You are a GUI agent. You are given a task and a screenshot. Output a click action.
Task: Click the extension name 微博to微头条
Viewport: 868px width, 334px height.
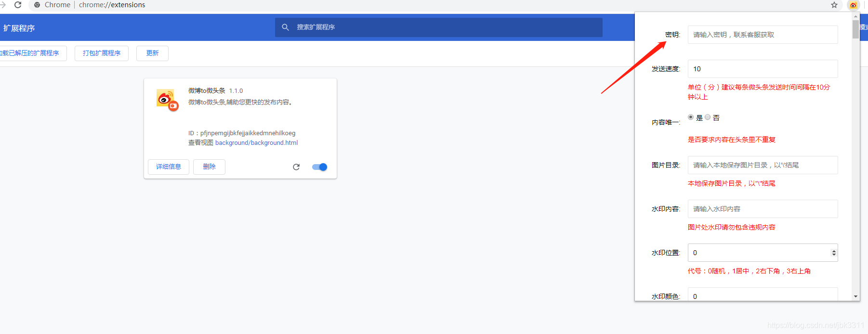(207, 90)
